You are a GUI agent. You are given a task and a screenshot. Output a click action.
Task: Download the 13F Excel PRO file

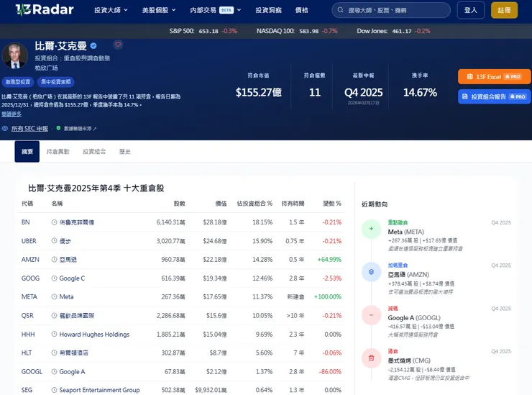tap(495, 77)
